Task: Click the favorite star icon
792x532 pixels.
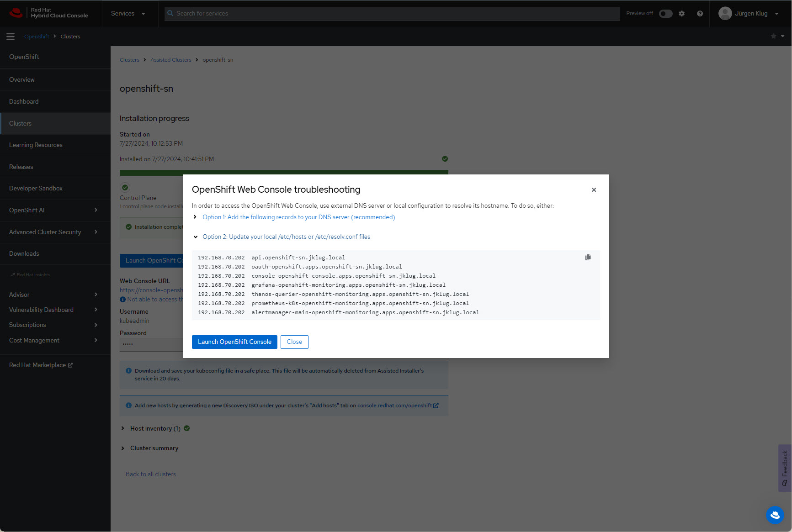Action: 773,37
